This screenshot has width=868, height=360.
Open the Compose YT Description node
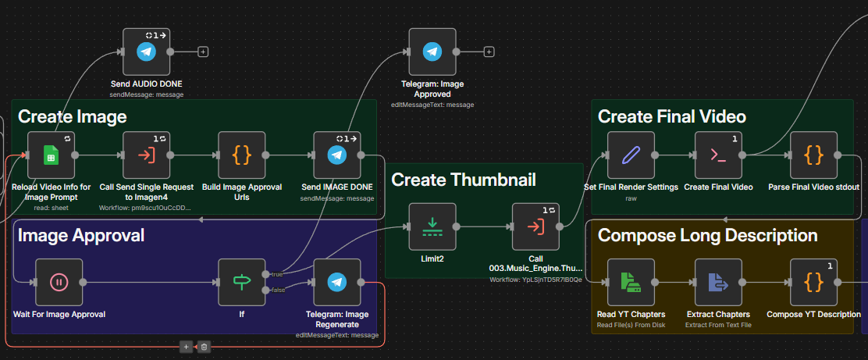tap(813, 282)
